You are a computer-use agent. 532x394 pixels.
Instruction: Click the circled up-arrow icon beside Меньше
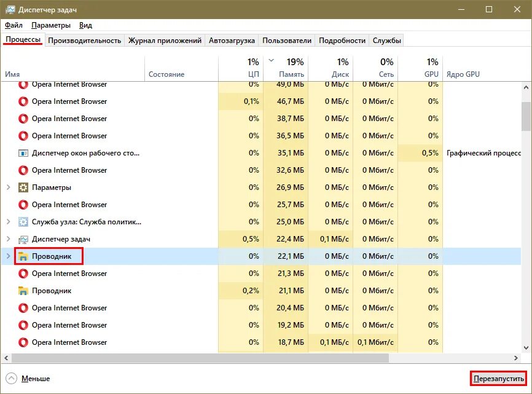(11, 379)
